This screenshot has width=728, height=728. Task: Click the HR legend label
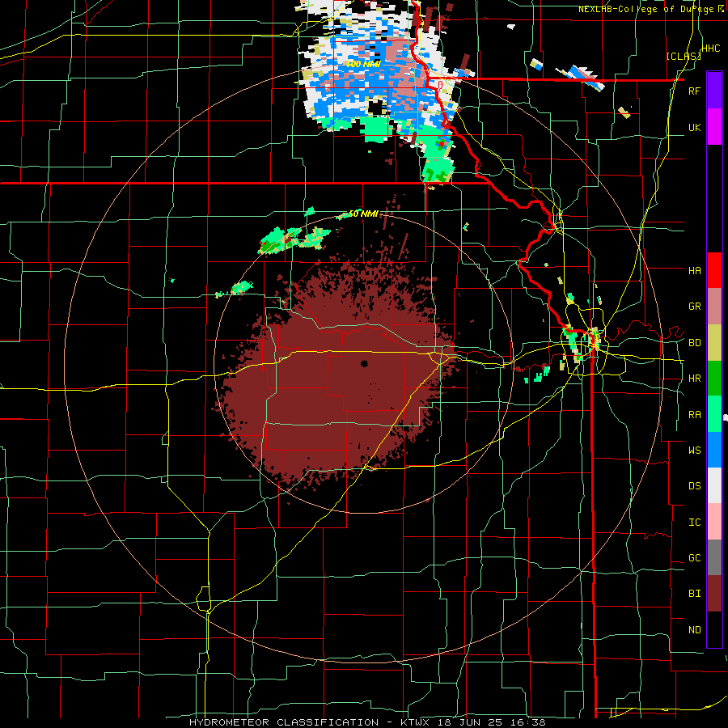pyautogui.click(x=694, y=379)
